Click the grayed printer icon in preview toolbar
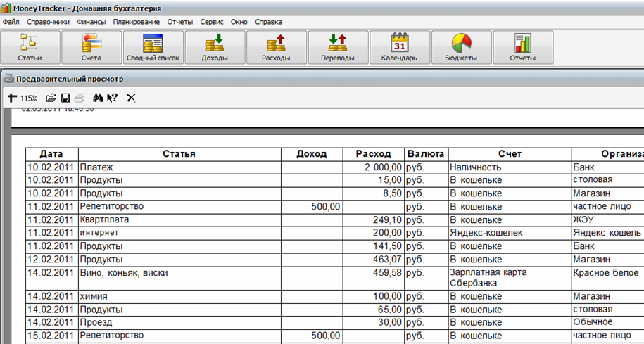The width and height of the screenshot is (644, 344). (x=80, y=98)
